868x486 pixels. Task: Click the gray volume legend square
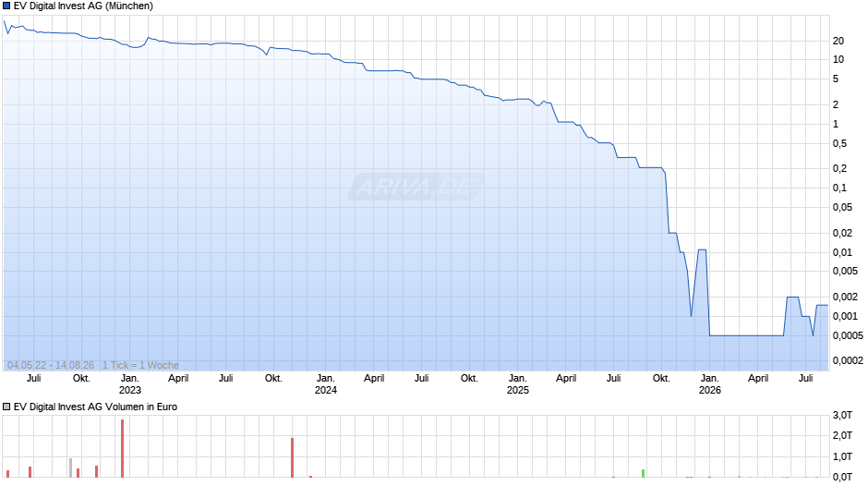pos(6,407)
